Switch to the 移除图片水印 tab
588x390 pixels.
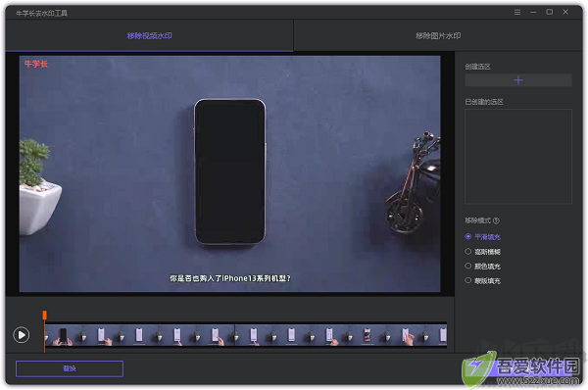click(x=438, y=35)
